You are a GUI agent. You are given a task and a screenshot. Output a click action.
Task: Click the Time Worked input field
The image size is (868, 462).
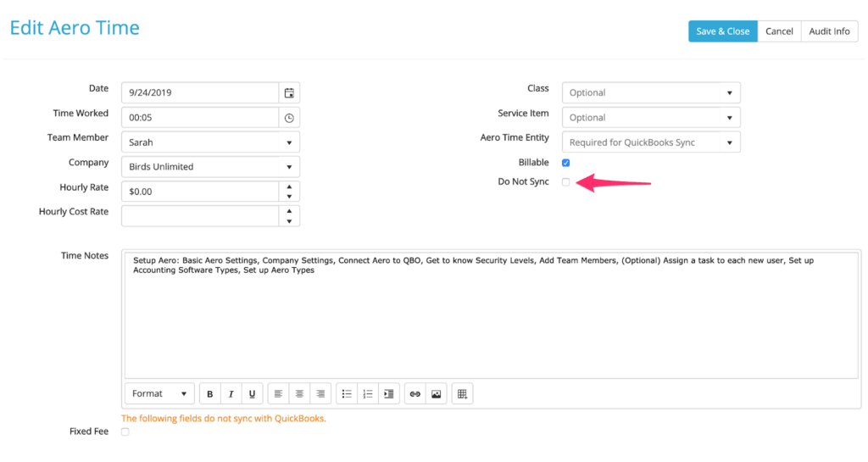200,118
